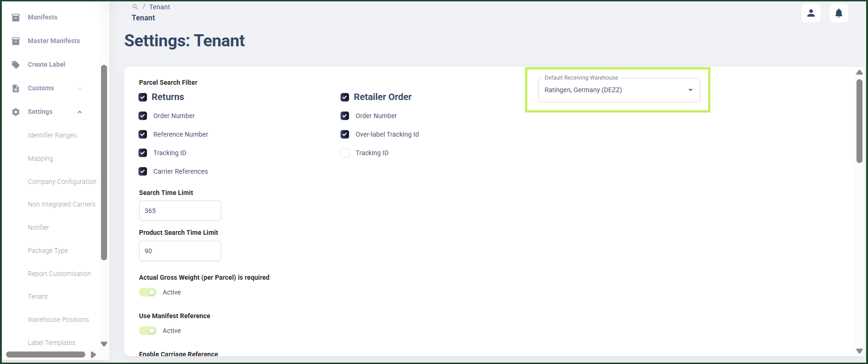Click the Settings gear icon

[16, 112]
